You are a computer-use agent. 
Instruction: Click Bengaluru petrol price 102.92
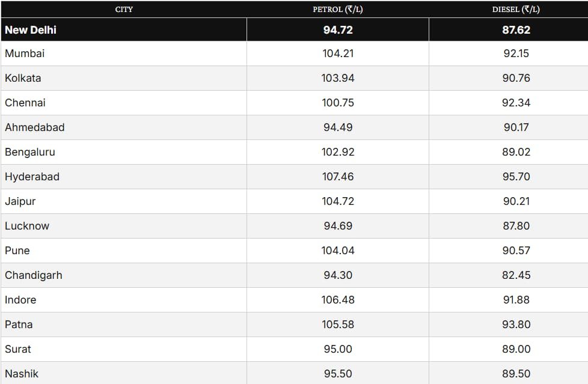[x=338, y=152]
